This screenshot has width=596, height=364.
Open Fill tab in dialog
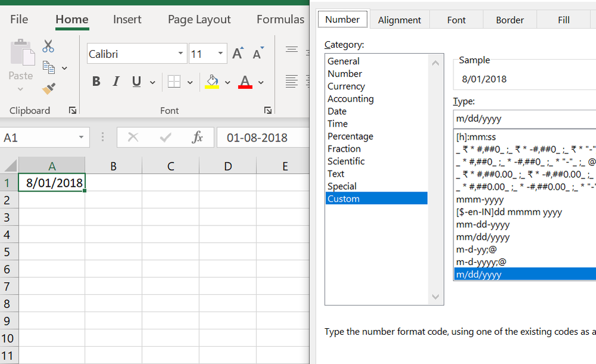(x=564, y=20)
